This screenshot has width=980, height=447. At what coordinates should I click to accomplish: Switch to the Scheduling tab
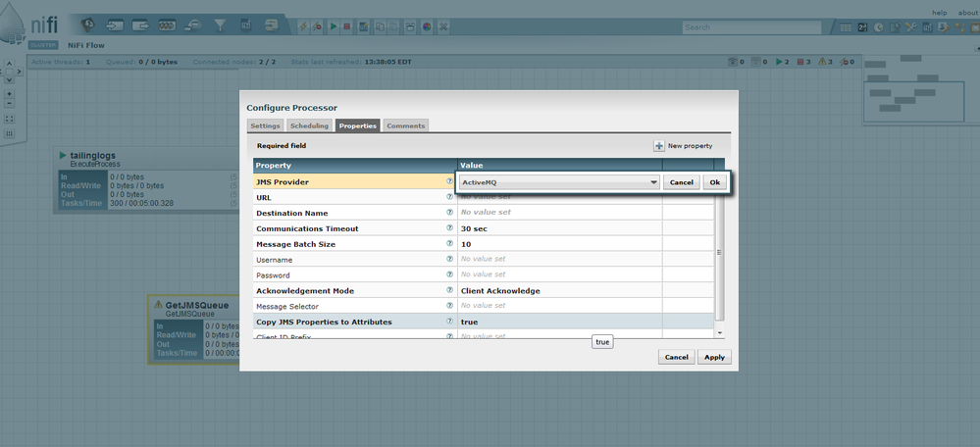[x=309, y=125]
